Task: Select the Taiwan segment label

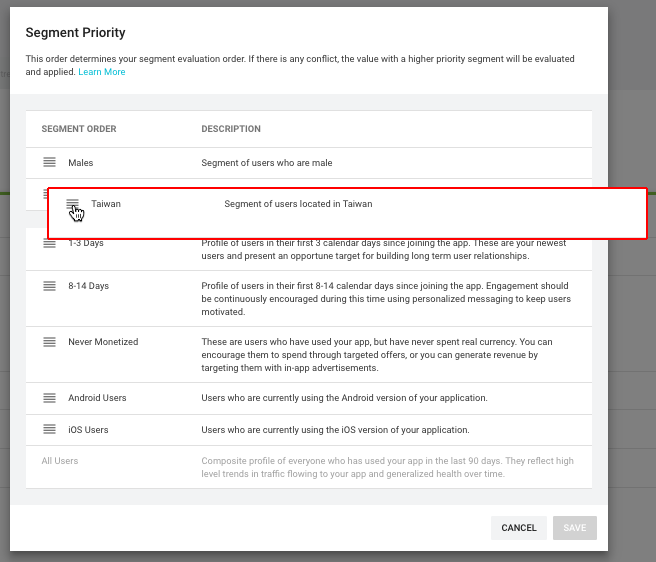Action: [x=106, y=204]
